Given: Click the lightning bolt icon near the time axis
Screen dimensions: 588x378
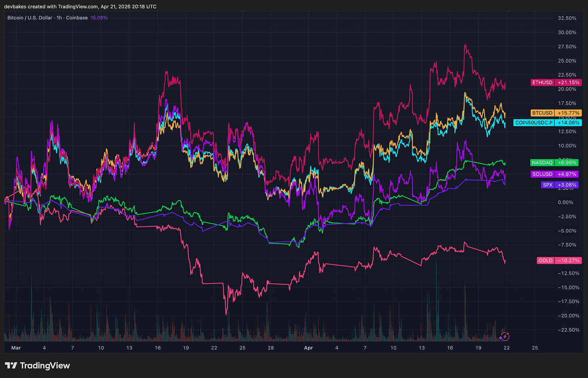Looking at the screenshot, I should [x=504, y=336].
